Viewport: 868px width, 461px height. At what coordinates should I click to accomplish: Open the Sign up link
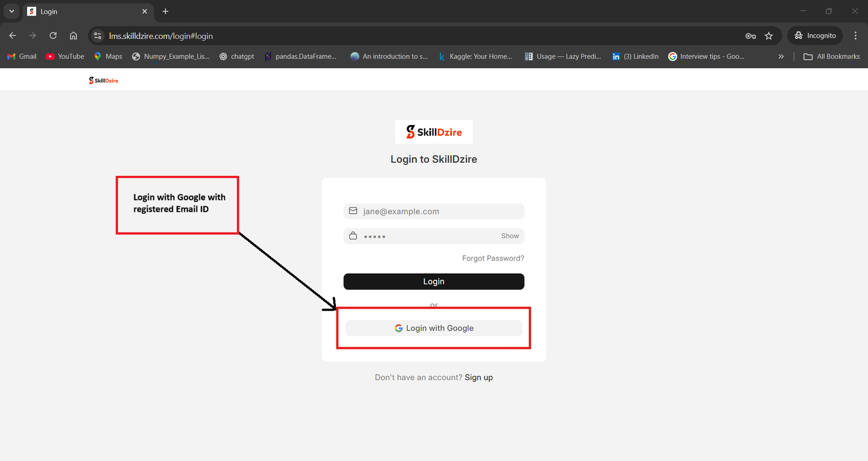479,377
